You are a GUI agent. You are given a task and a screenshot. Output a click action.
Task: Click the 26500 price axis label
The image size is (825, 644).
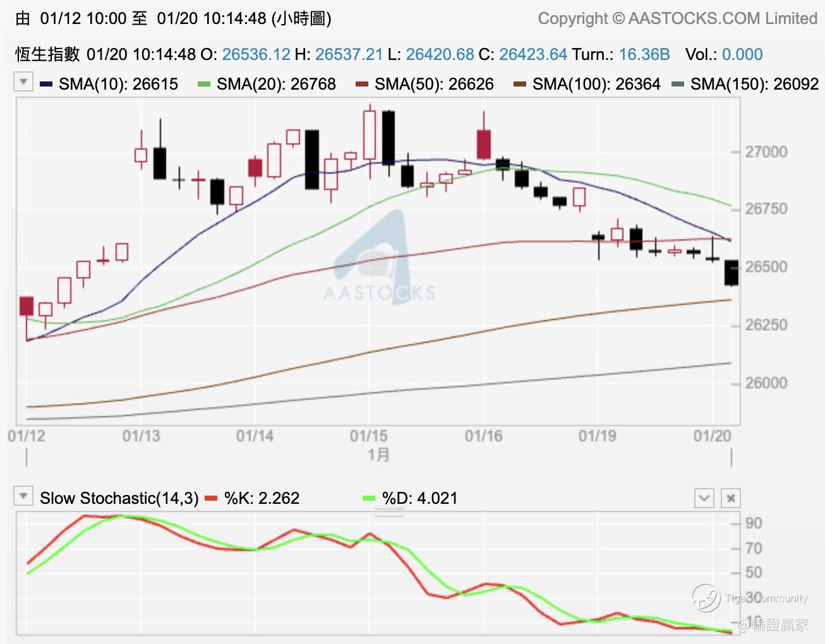(766, 267)
